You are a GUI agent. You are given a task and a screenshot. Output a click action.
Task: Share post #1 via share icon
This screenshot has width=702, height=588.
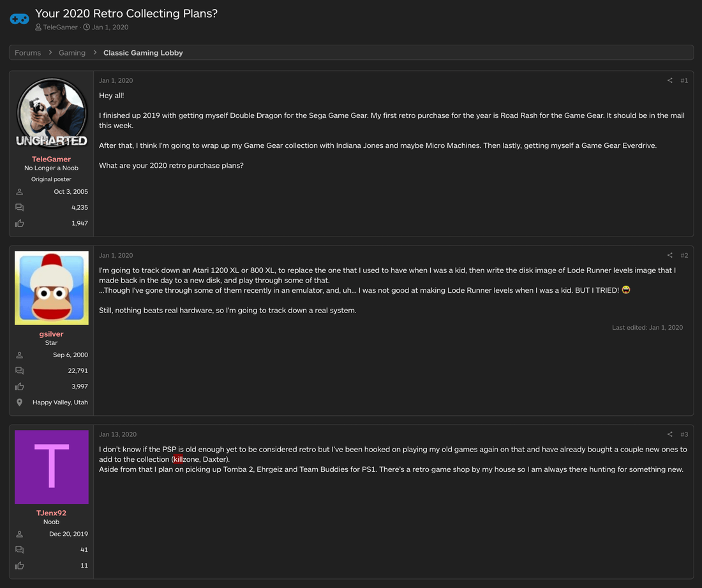pyautogui.click(x=669, y=81)
